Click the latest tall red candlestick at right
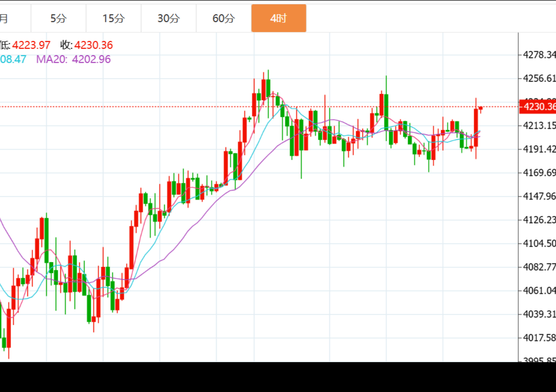The image size is (556, 392). coord(476,127)
